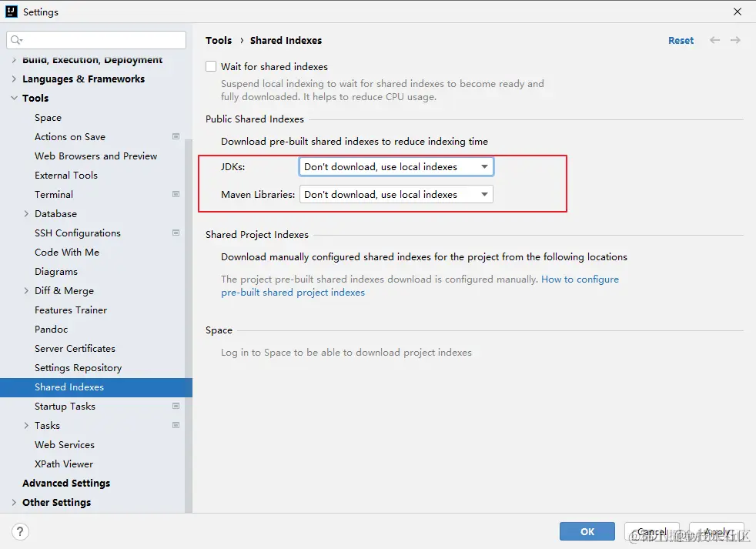Image resolution: width=756 pixels, height=549 pixels.
Task: Open the JDKs download dropdown
Action: click(396, 166)
